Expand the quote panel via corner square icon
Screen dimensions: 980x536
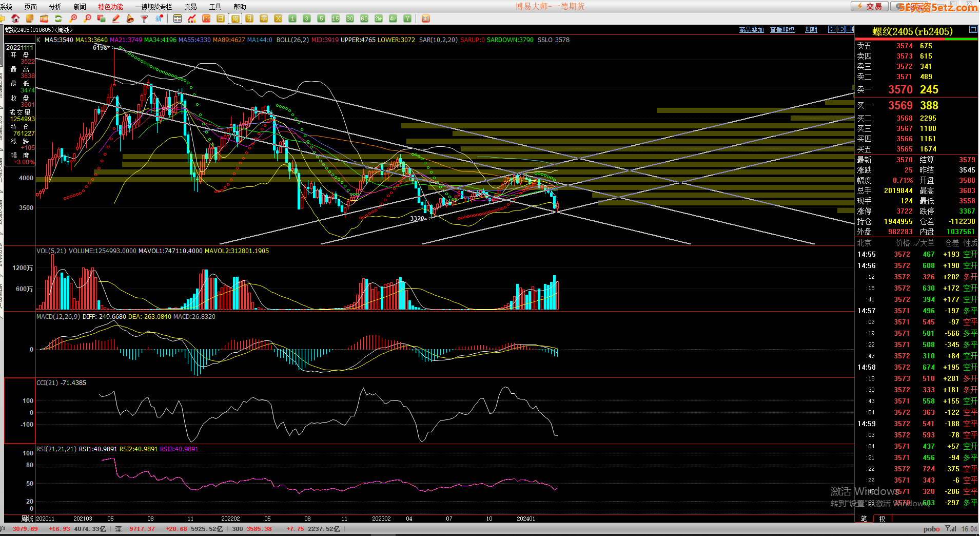973,30
